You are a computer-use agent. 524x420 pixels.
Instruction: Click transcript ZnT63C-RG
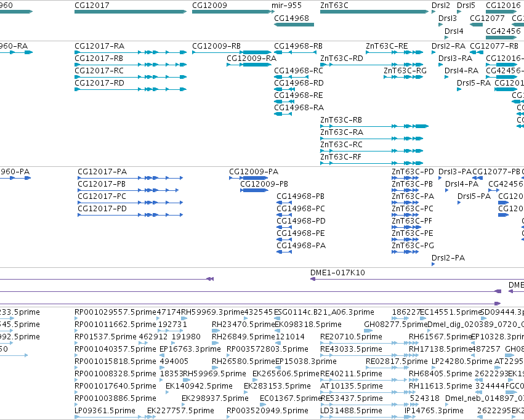coord(403,77)
